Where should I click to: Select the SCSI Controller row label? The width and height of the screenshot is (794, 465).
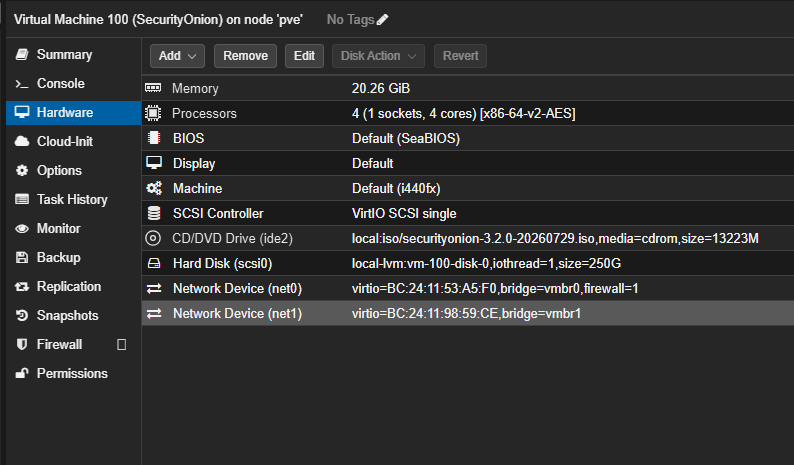pos(218,213)
